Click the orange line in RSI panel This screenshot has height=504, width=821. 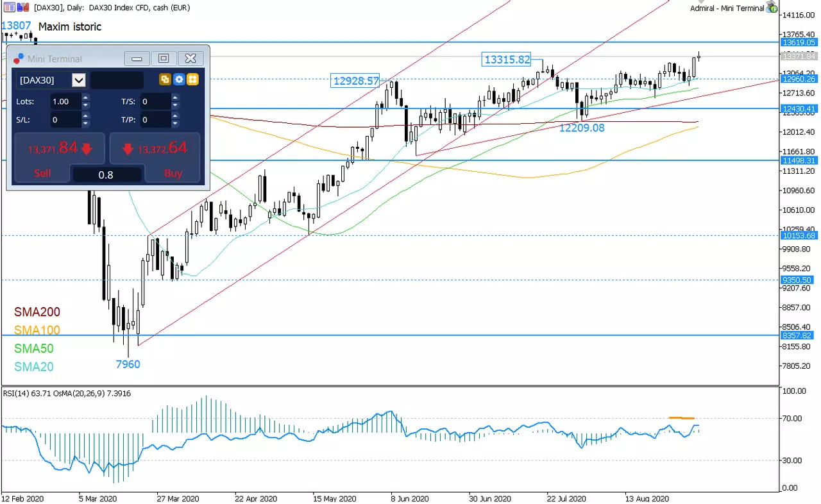point(681,418)
